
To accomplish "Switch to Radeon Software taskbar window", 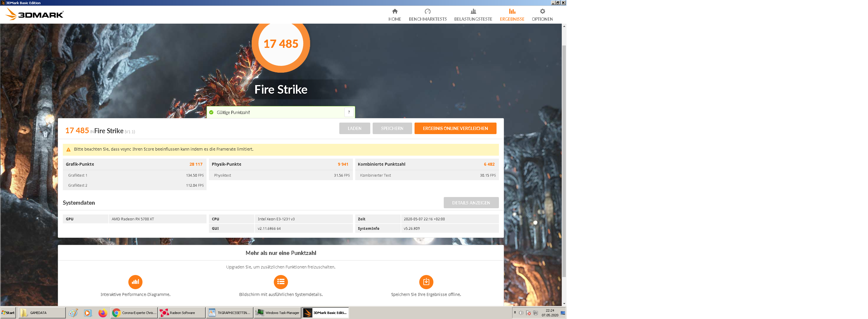I will [182, 313].
